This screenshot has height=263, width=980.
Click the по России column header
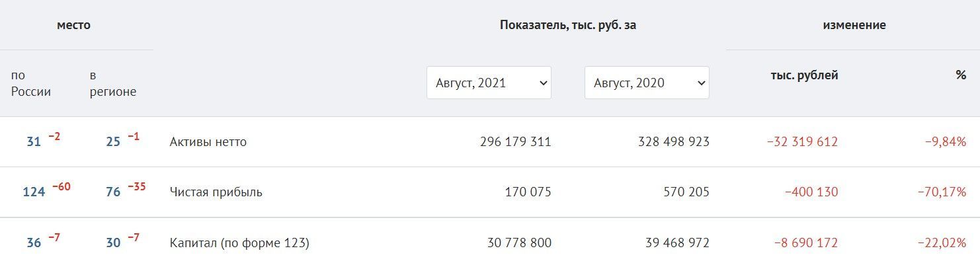point(31,83)
